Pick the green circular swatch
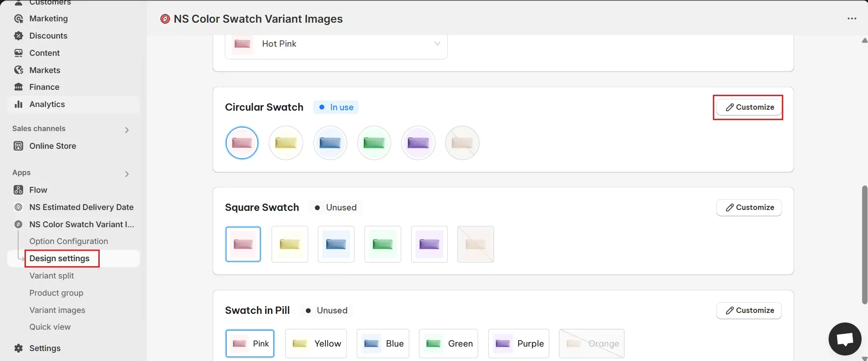 pyautogui.click(x=374, y=143)
